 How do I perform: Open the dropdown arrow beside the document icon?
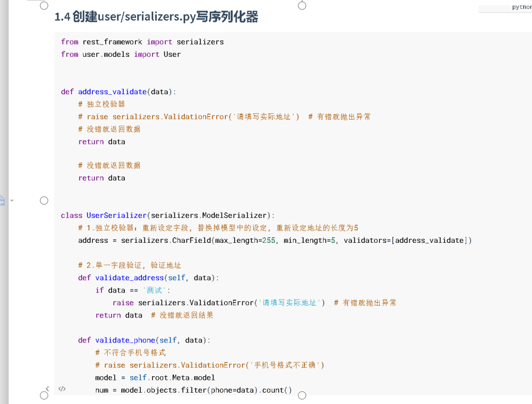pos(12,200)
